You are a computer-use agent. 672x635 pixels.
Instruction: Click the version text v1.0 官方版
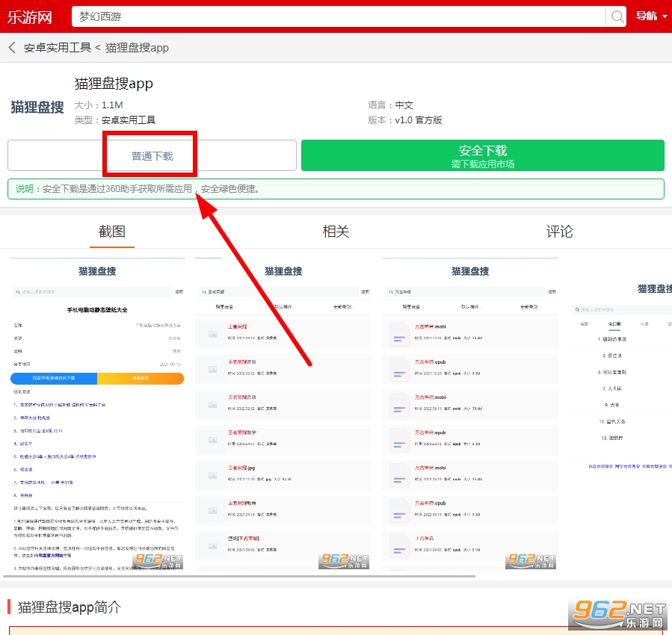(419, 120)
